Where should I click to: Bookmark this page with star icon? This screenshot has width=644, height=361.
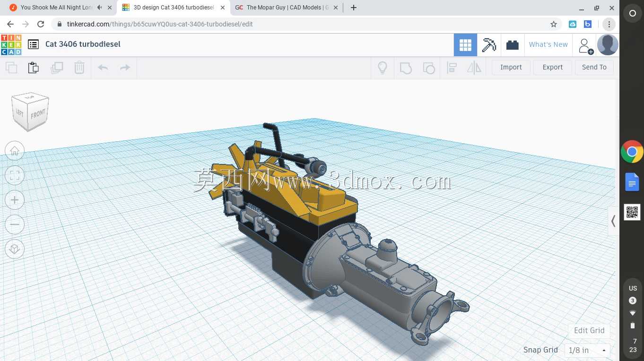554,24
